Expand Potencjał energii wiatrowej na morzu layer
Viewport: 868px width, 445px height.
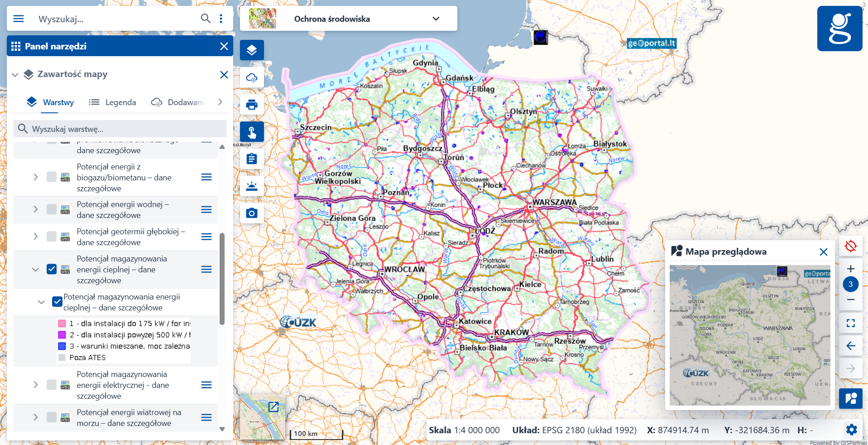point(36,417)
